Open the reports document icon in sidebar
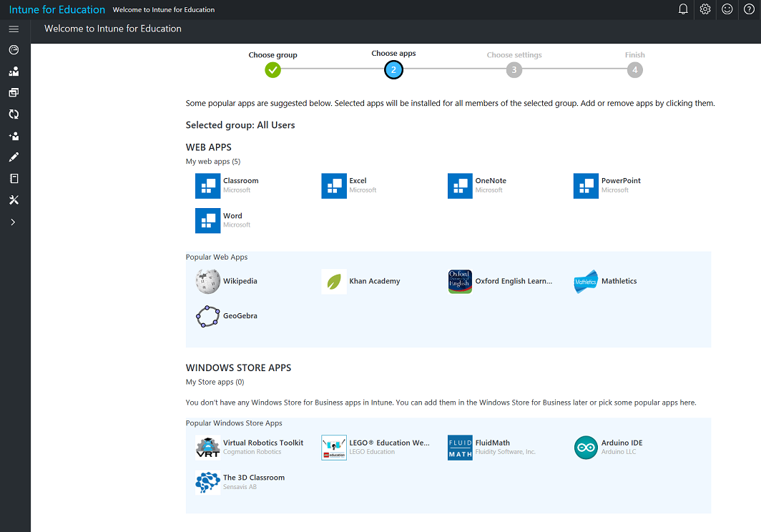This screenshot has height=532, width=761. click(14, 179)
